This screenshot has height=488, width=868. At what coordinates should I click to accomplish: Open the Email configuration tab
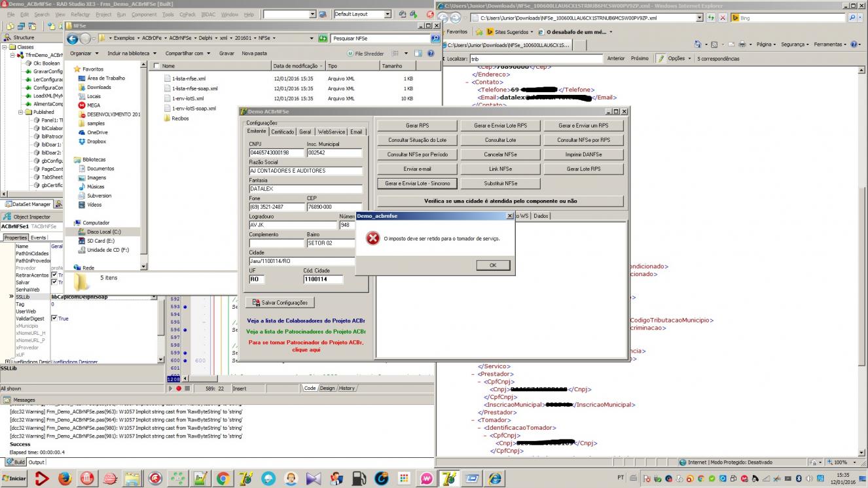[356, 132]
